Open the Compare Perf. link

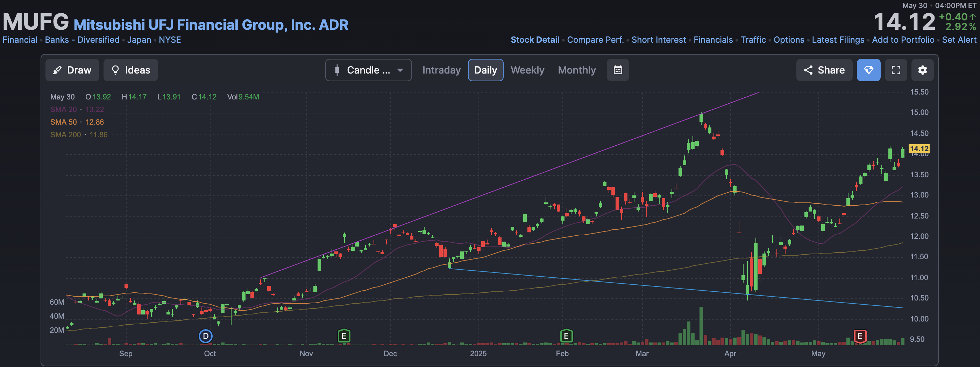pos(595,40)
